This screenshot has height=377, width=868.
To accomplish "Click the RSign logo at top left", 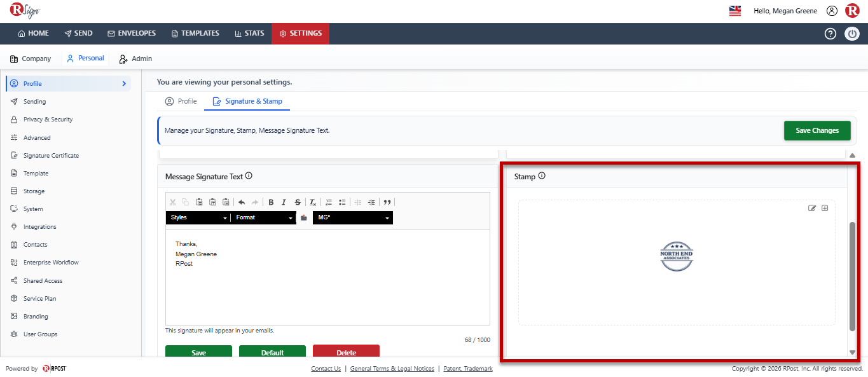I will pos(25,11).
